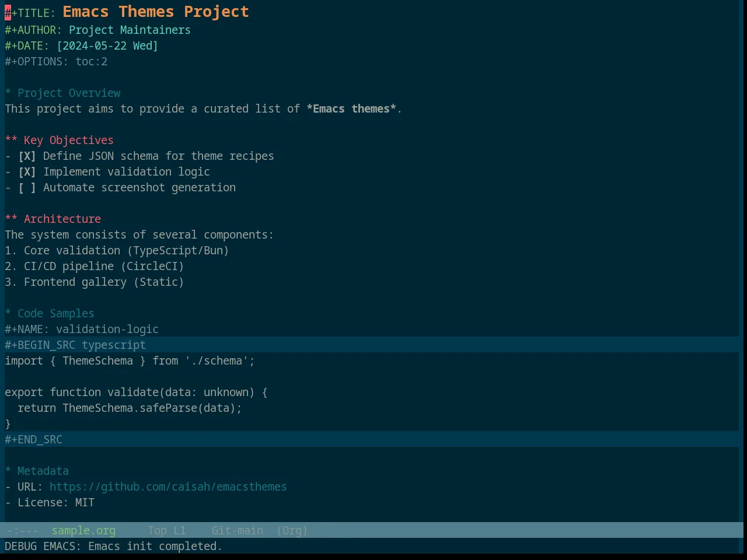Click the Top L1 position indicator
The image size is (747, 560).
click(166, 531)
